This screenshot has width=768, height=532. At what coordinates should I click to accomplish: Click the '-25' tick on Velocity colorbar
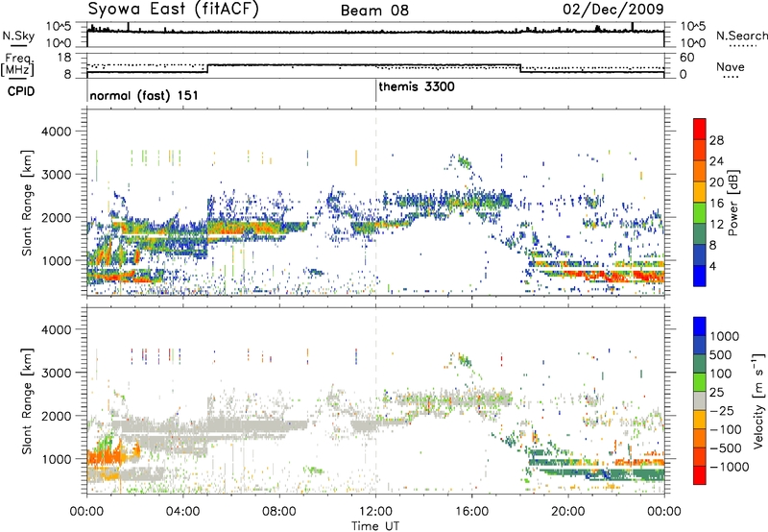tap(725, 411)
